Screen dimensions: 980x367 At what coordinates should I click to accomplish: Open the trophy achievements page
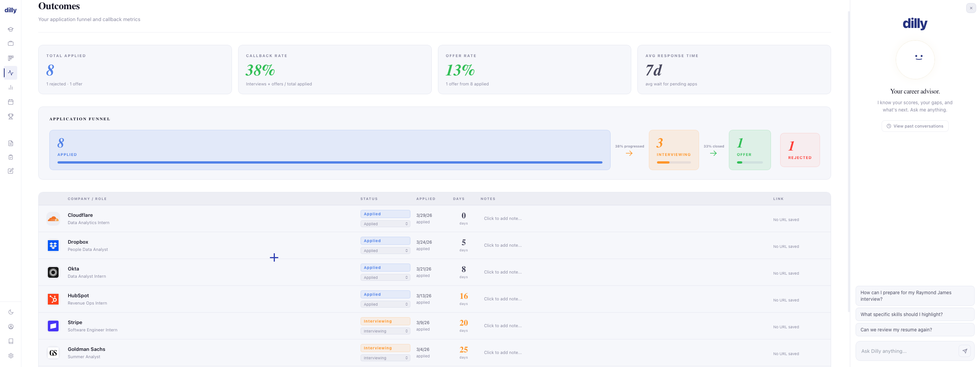click(x=11, y=116)
